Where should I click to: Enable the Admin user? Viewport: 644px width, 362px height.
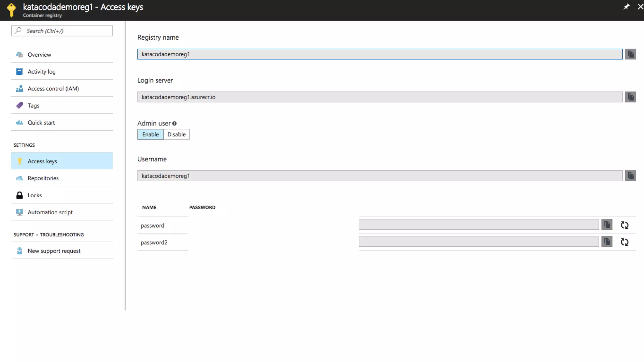point(150,134)
